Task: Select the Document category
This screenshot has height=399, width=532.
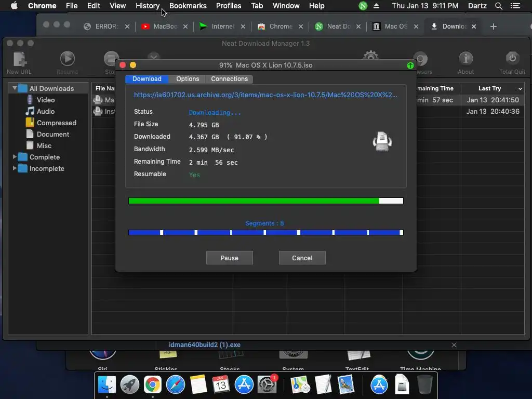Action: [52, 134]
